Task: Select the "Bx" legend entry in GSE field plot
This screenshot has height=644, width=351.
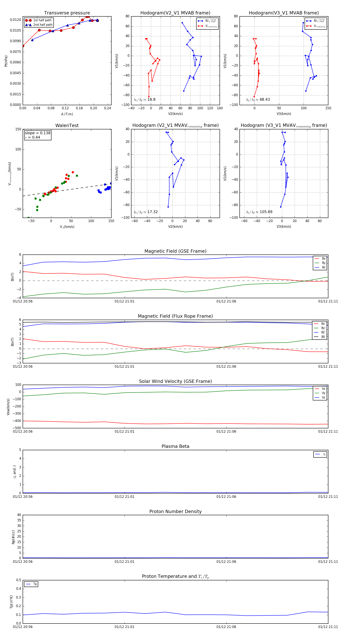Action: point(320,259)
